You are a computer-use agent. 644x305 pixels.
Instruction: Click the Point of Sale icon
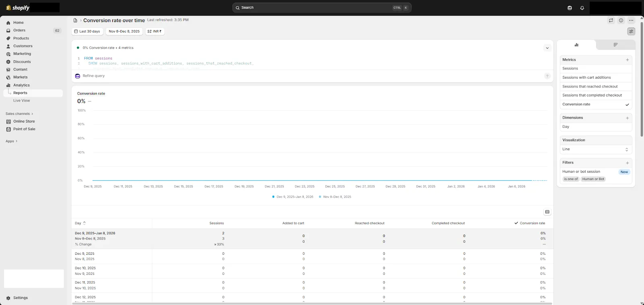(8, 129)
